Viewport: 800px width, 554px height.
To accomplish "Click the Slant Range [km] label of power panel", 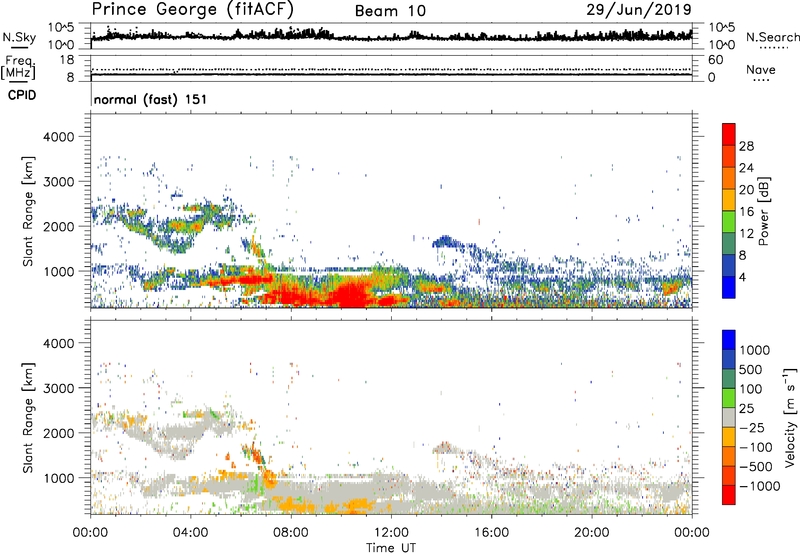I will coord(28,211).
